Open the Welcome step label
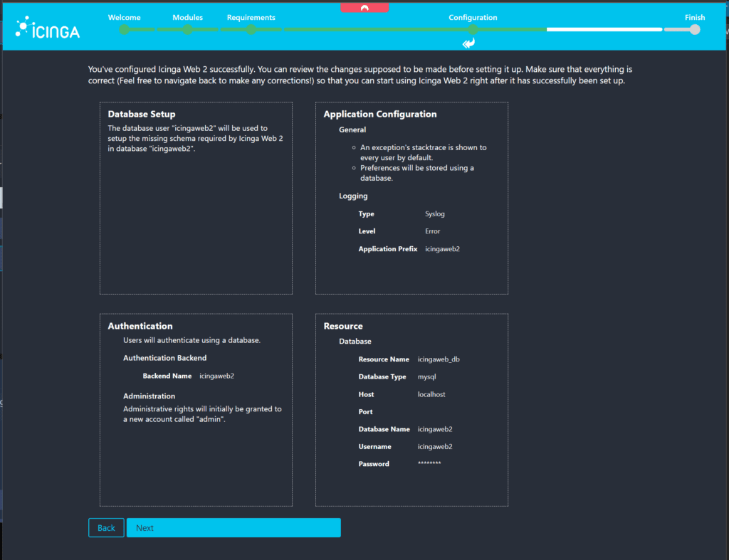Screen dimensions: 729x560 (x=125, y=17)
